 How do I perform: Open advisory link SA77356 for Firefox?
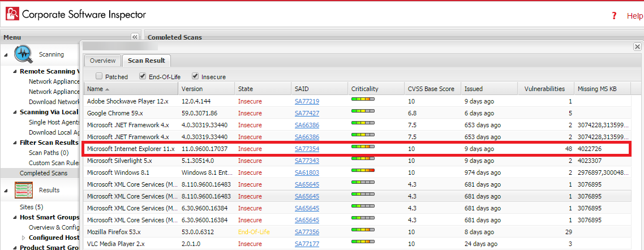[x=307, y=232]
